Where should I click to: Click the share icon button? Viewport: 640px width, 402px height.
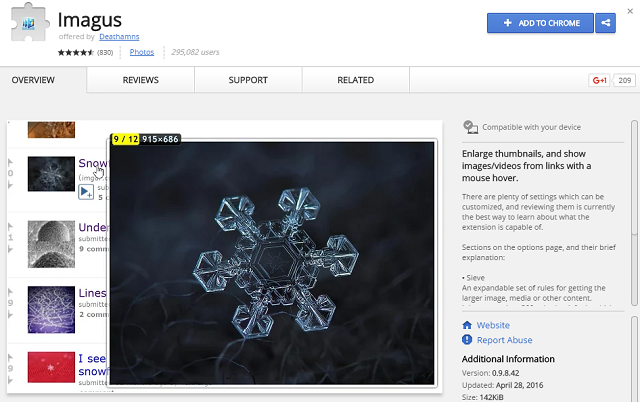(605, 23)
